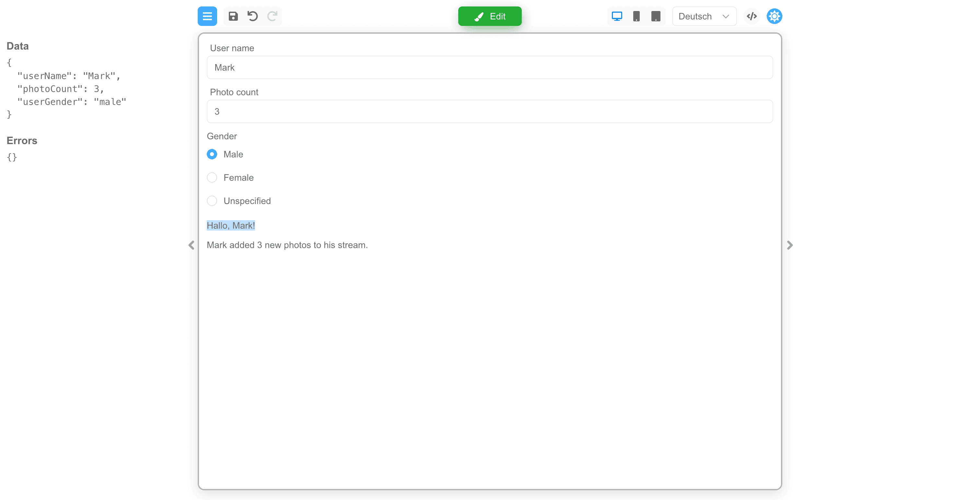Click the highlighted Hallo, Mark! text
The image size is (980, 500).
click(231, 225)
